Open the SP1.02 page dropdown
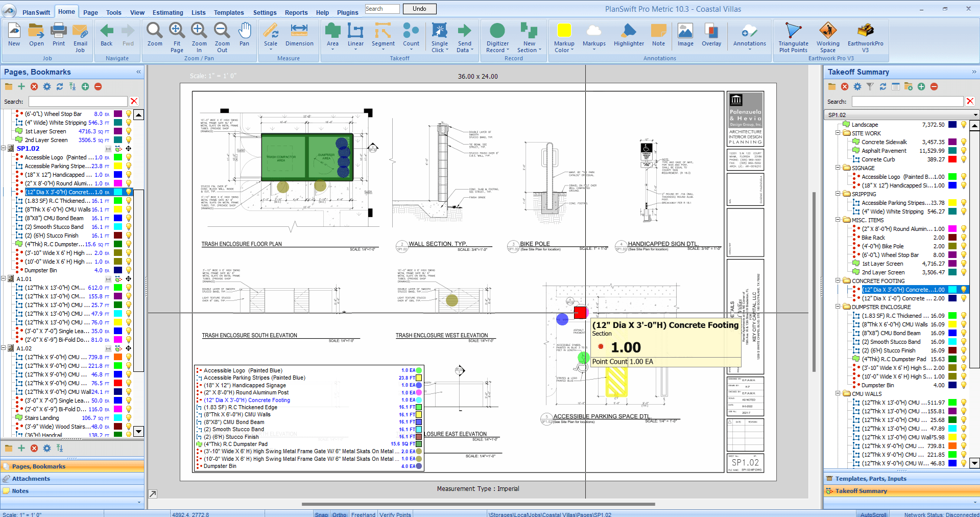Image resolution: width=980 pixels, height=517 pixels. coord(975,115)
